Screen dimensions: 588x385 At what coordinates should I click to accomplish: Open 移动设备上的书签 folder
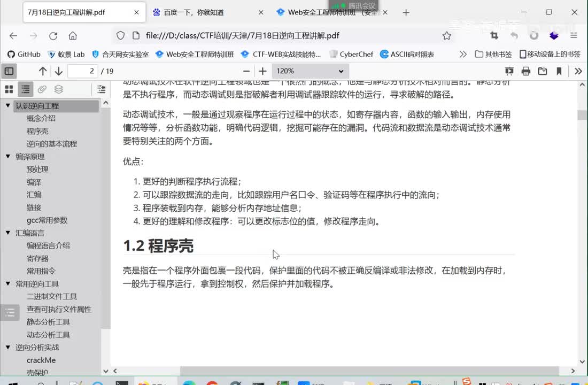(550, 55)
